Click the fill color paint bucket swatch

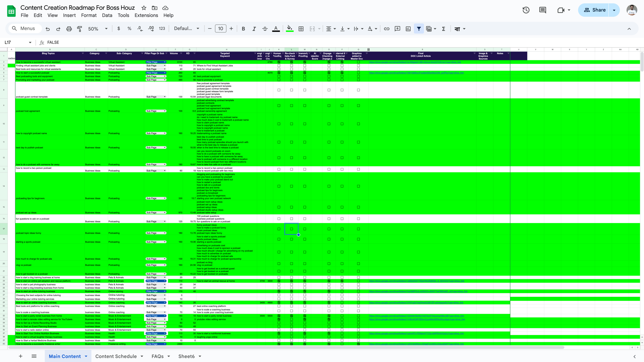[x=290, y=29]
